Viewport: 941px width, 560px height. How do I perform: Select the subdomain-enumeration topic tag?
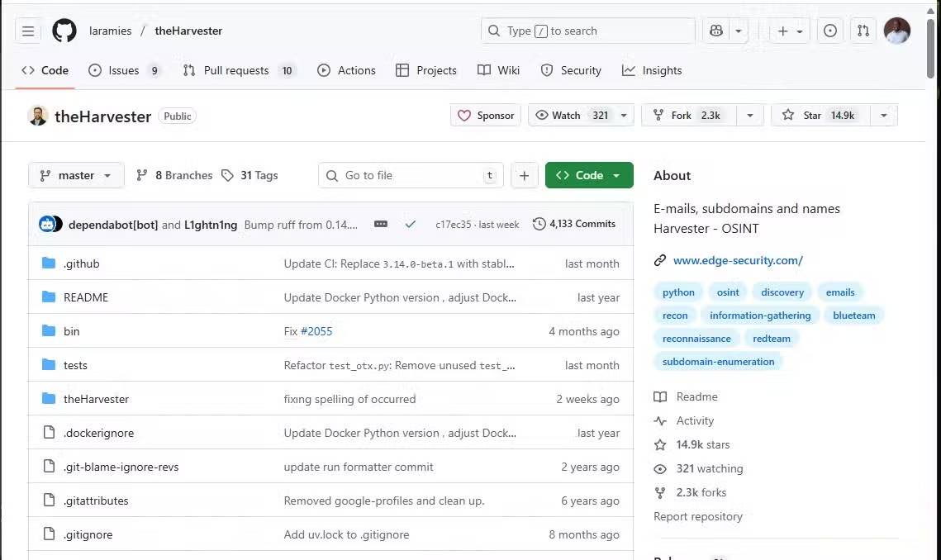pos(718,361)
